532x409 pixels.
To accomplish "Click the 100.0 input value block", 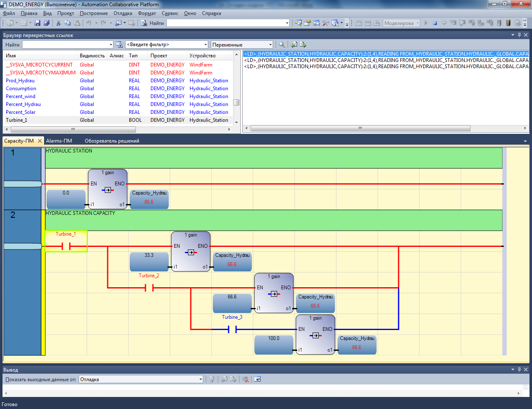I will coord(273,345).
